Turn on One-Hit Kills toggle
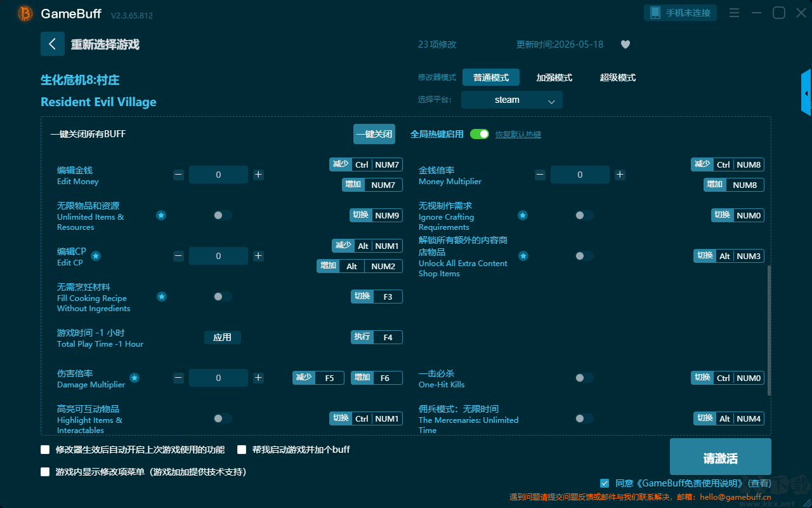This screenshot has width=812, height=508. [x=584, y=378]
